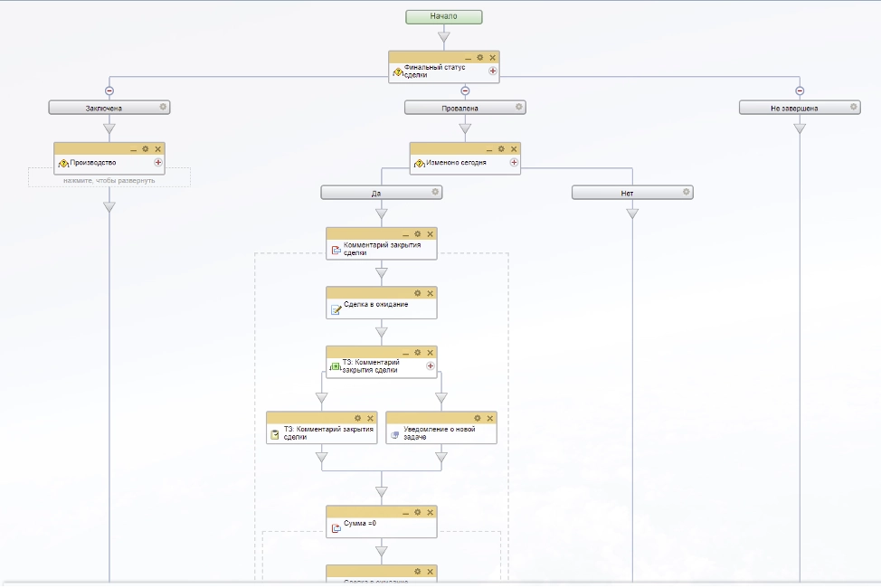Add branch to Изменено сегодня using red plus
881x588 pixels.
[514, 163]
